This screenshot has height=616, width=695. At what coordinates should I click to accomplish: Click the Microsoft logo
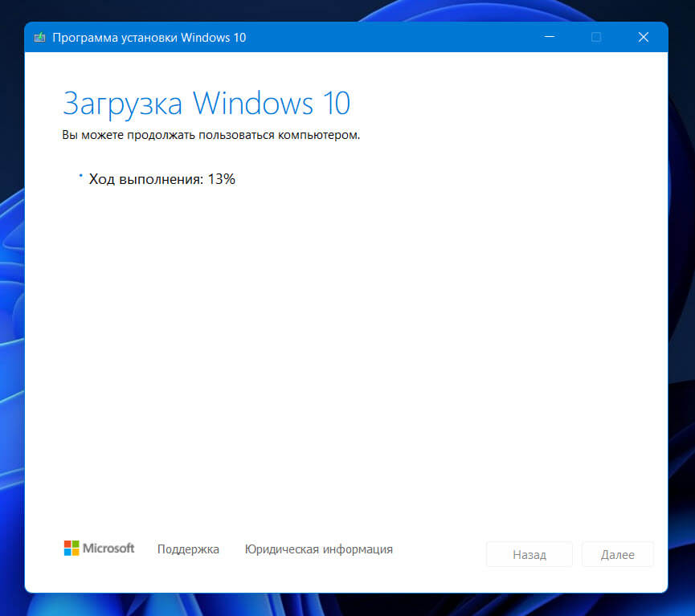pos(99,549)
